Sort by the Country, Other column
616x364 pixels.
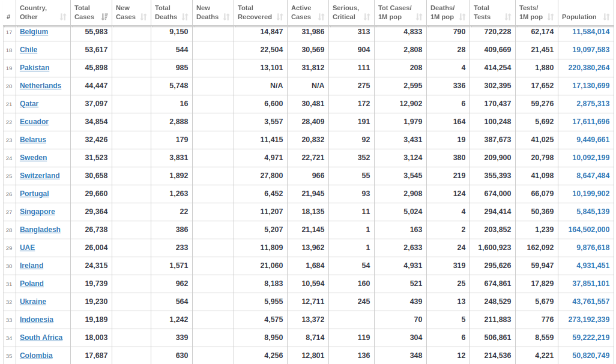click(43, 13)
